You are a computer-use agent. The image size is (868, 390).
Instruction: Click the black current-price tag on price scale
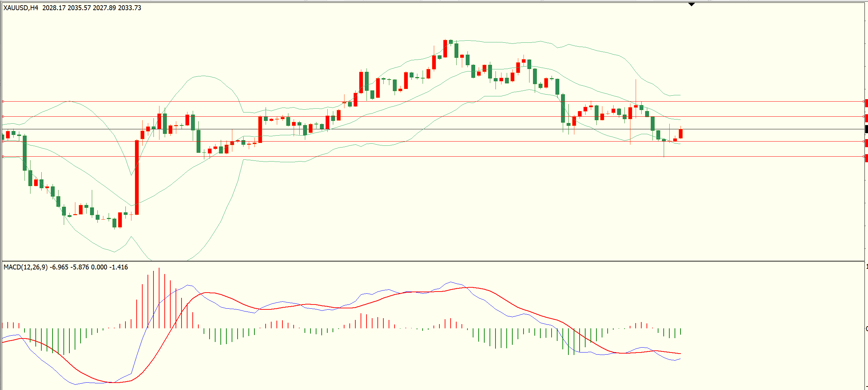coord(867,129)
